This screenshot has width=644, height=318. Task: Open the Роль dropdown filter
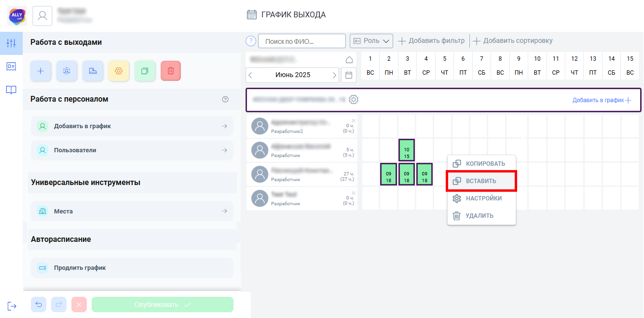pos(371,41)
